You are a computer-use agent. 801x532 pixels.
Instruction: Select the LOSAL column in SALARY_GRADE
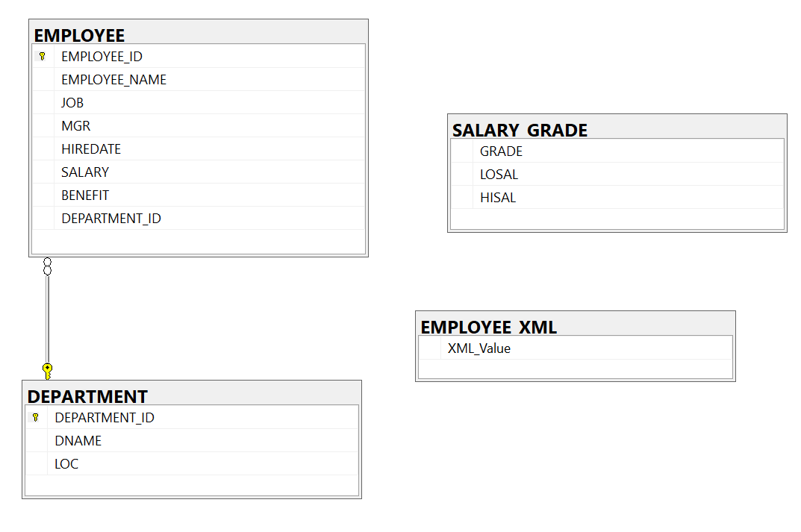point(617,174)
